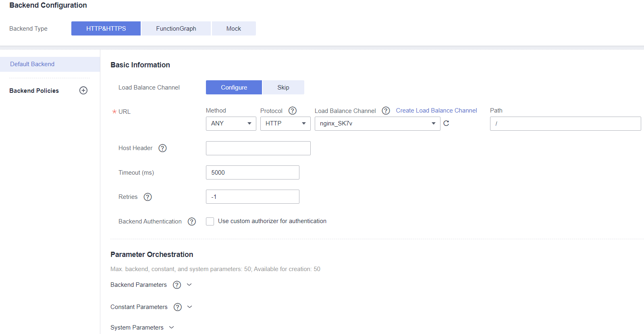Viewport: 644px width, 334px height.
Task: Open the Method dropdown showing ANY
Action: click(x=231, y=123)
